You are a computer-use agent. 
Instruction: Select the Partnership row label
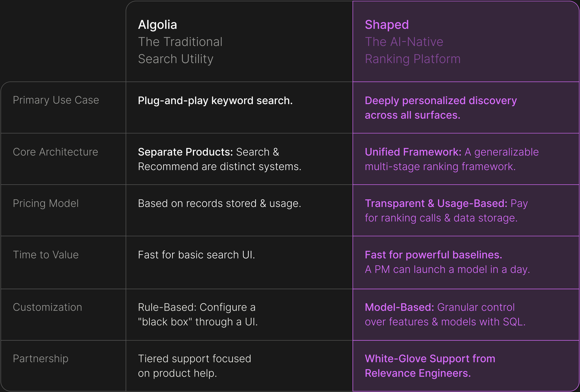click(x=41, y=359)
